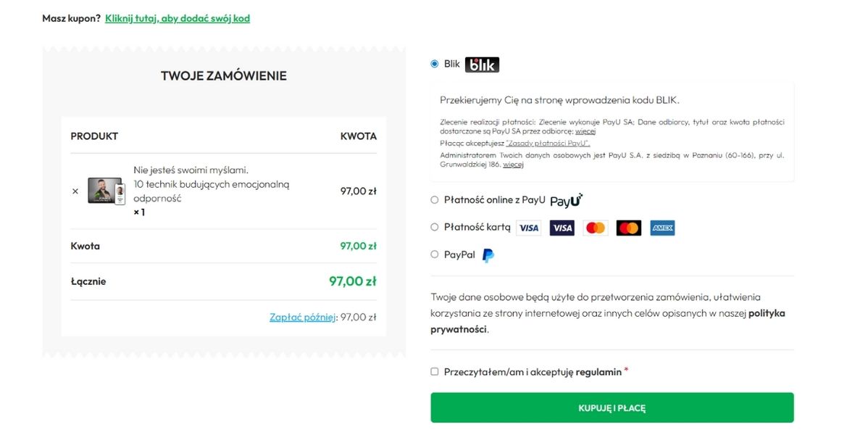Click the PayPal logo icon
The height and width of the screenshot is (435, 868).
click(x=488, y=255)
